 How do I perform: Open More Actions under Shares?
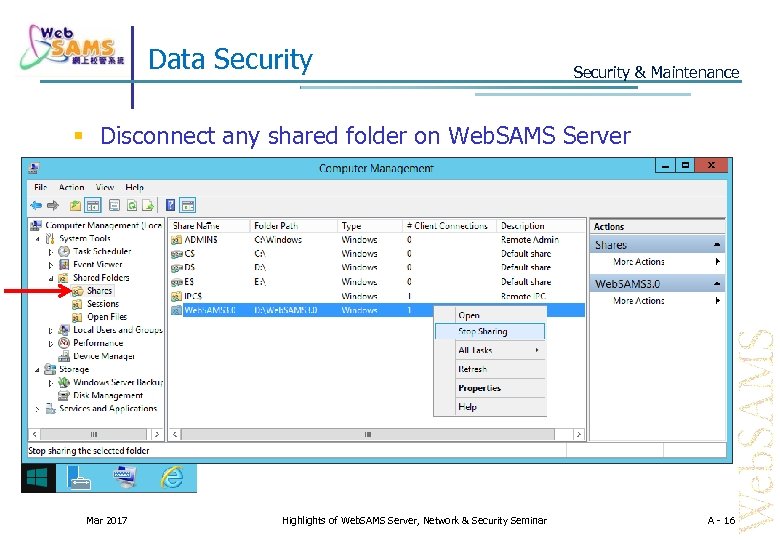pyautogui.click(x=657, y=262)
